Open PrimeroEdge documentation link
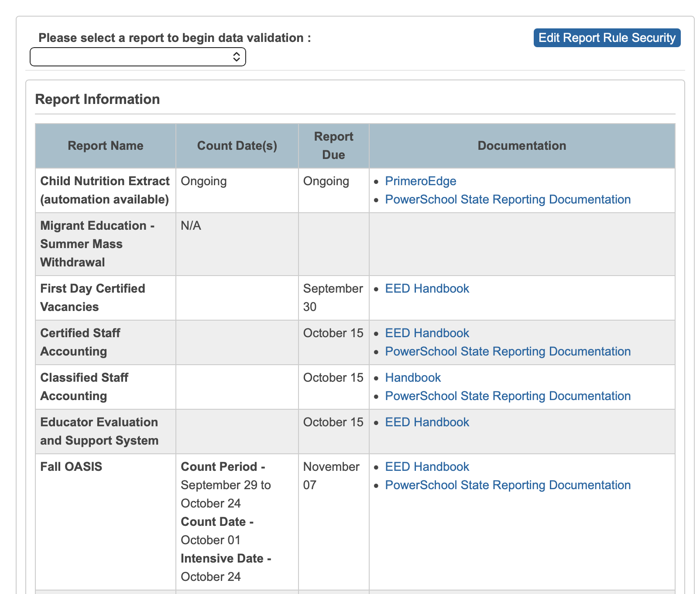Image resolution: width=700 pixels, height=594 pixels. point(421,181)
